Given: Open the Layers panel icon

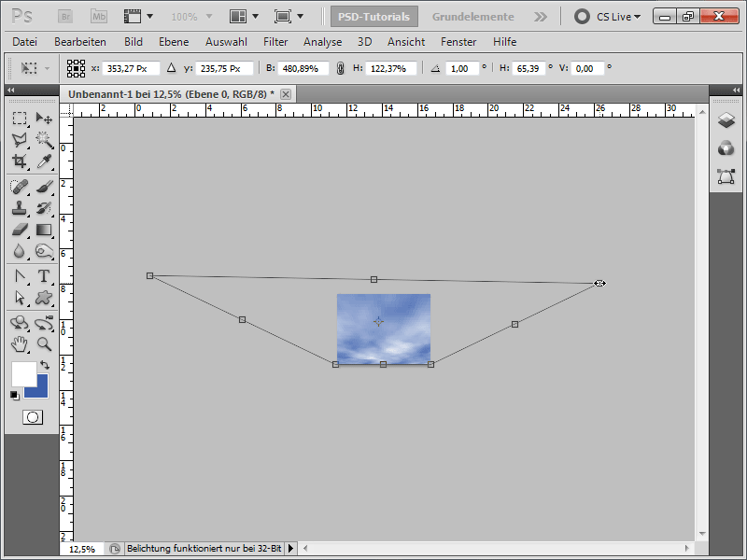Looking at the screenshot, I should click(726, 120).
